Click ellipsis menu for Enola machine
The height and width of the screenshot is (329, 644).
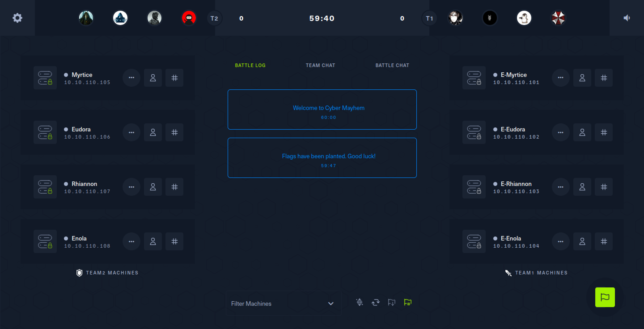[131, 241]
